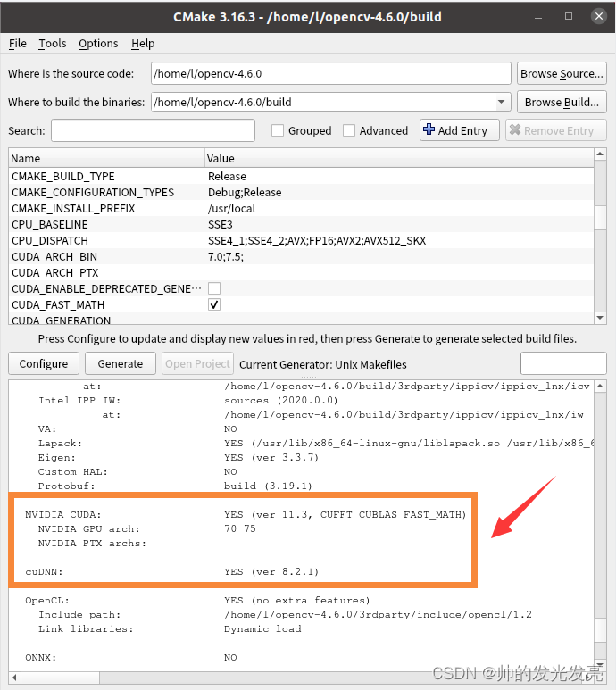Open the build binaries path dropdown

click(501, 102)
